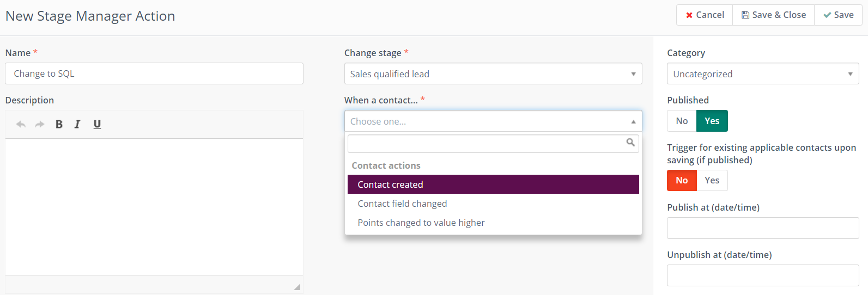Click the search magnifier icon in dropdown
868x295 pixels.
pyautogui.click(x=630, y=143)
